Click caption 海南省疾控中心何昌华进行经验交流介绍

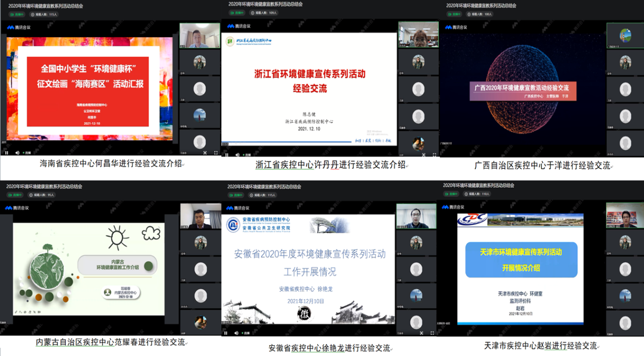pos(110,164)
